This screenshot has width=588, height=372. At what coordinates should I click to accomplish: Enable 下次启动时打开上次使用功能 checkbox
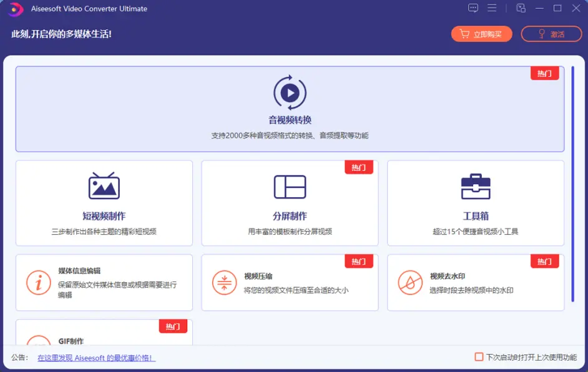tap(479, 357)
